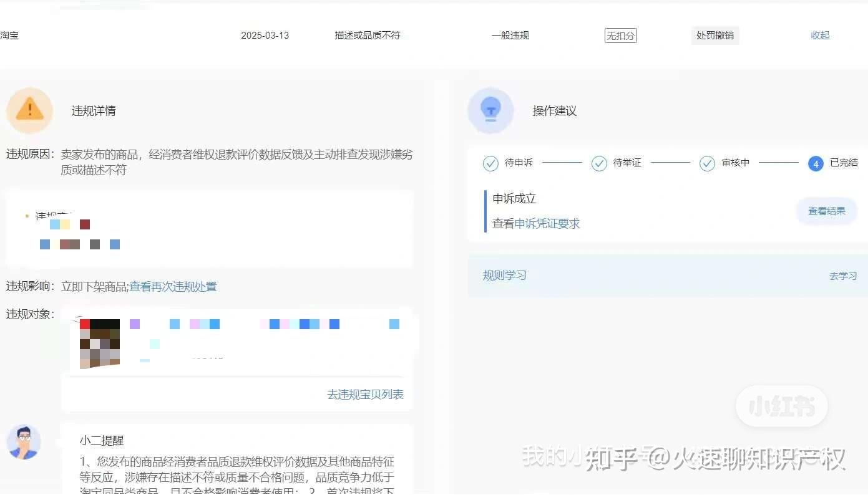Click the 违规详情 heading
868x495 pixels.
click(94, 111)
